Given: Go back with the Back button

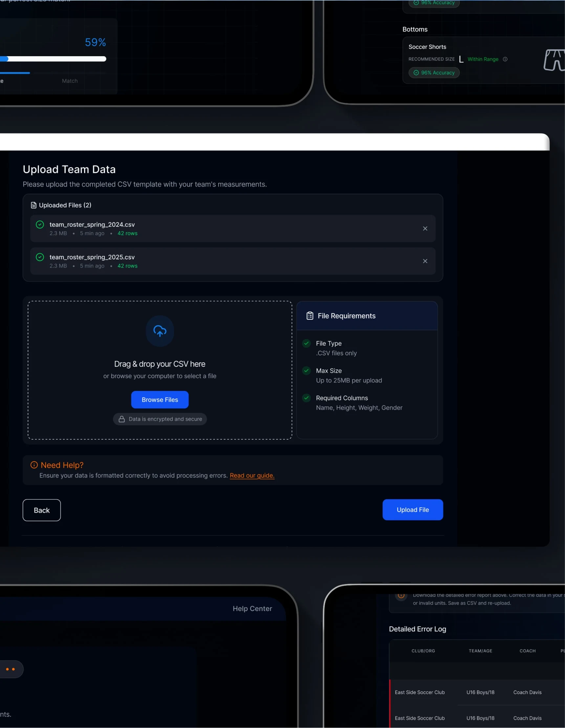Looking at the screenshot, I should click(42, 510).
